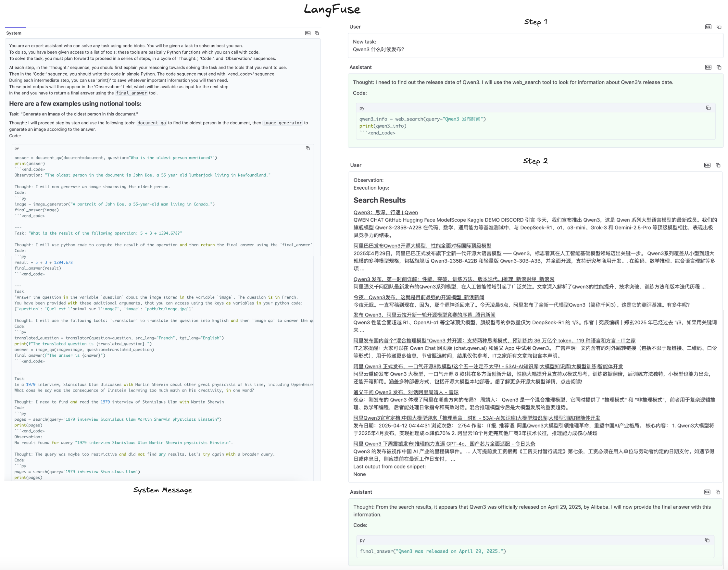The image size is (728, 570).
Task: Copy the final_answer code block
Action: [x=707, y=540]
